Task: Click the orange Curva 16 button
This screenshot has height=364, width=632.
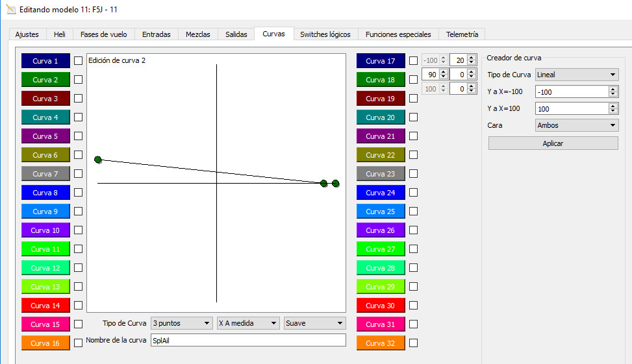Action: [x=45, y=343]
